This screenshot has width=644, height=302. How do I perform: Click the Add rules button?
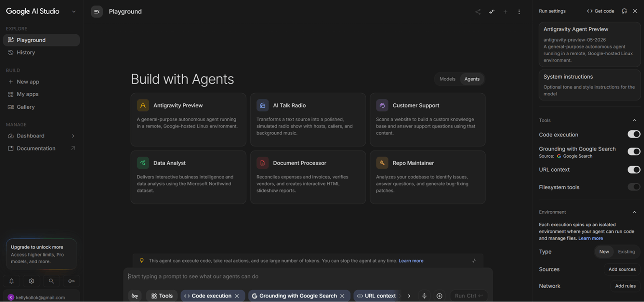pyautogui.click(x=625, y=286)
